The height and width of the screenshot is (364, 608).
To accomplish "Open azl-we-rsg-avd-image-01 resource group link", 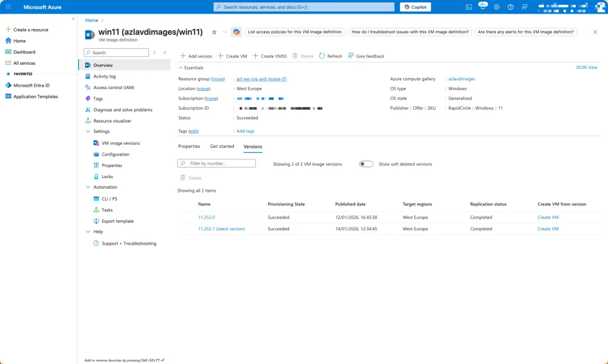I will pos(261,79).
